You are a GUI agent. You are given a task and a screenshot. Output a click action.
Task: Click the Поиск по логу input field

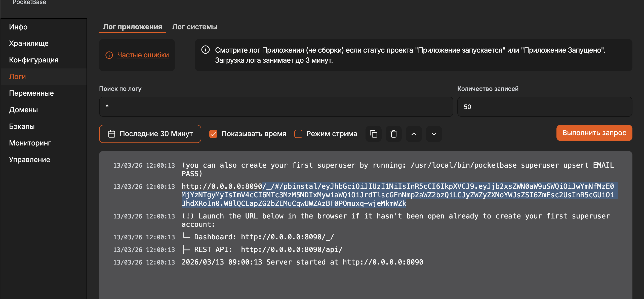pyautogui.click(x=276, y=107)
